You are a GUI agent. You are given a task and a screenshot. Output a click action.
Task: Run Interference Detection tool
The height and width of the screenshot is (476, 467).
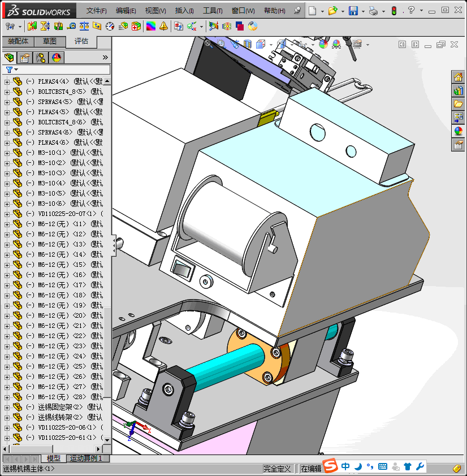pyautogui.click(x=32, y=27)
